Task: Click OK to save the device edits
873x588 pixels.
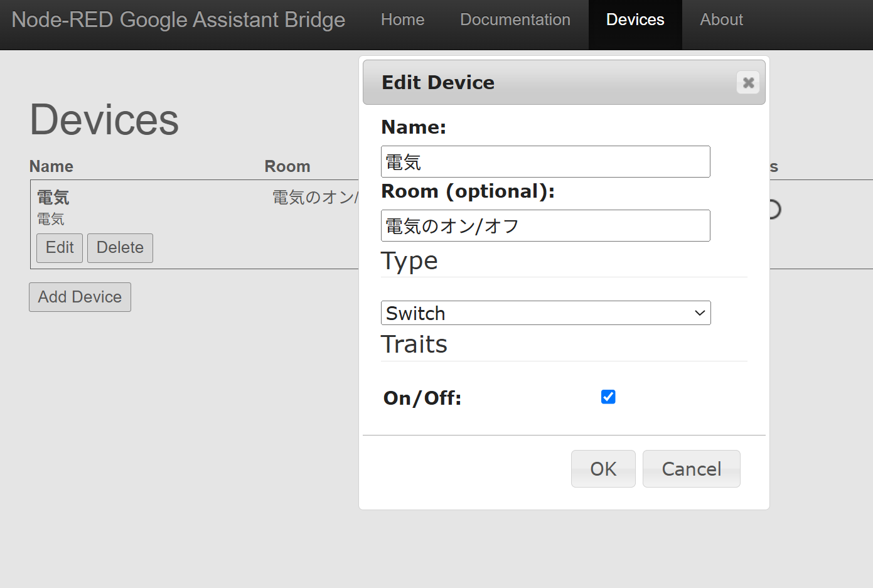Action: pos(603,469)
